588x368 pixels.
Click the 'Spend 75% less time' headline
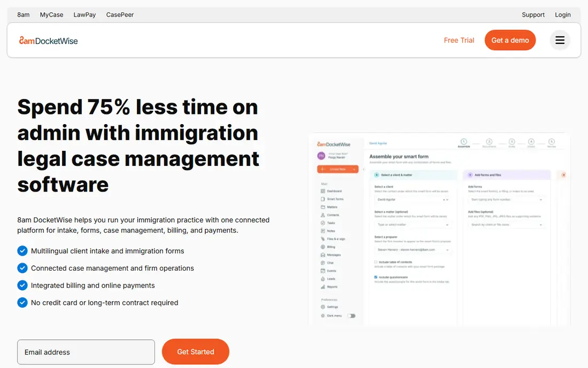point(138,145)
